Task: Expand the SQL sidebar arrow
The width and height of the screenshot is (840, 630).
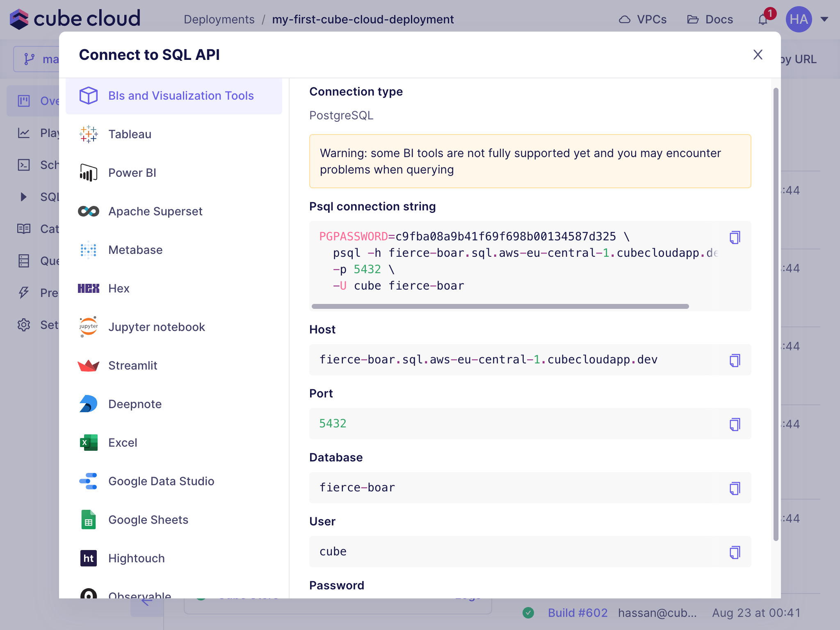Action: pyautogui.click(x=24, y=197)
